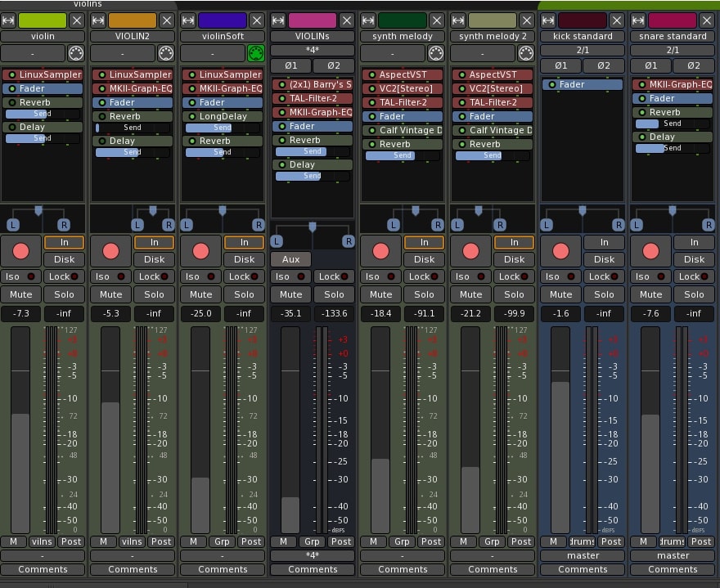The height and width of the screenshot is (588, 720).
Task: Click the green MIDI input icon on violinSoft
Action: click(255, 52)
